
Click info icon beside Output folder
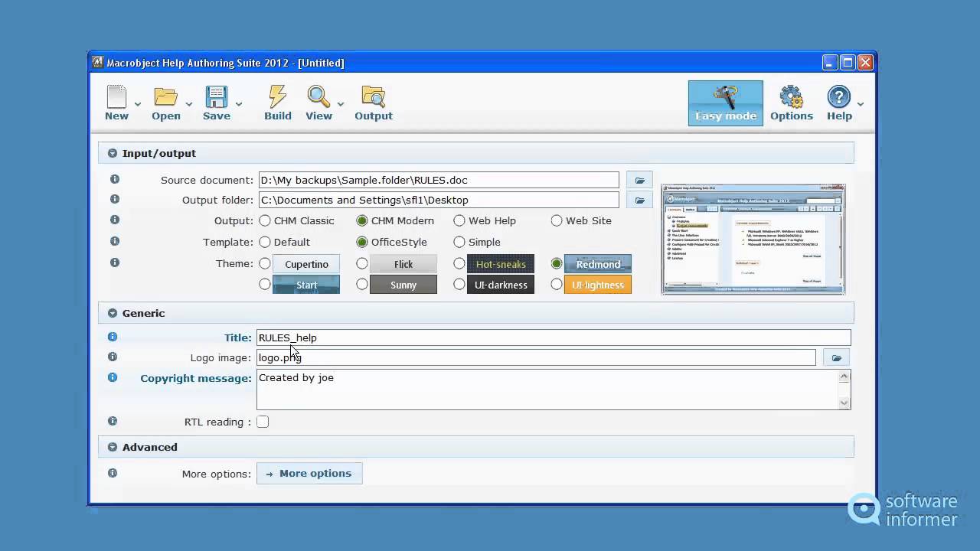pos(114,199)
